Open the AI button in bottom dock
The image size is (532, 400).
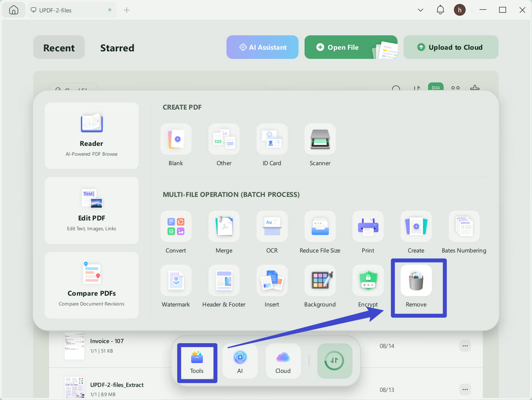click(240, 361)
